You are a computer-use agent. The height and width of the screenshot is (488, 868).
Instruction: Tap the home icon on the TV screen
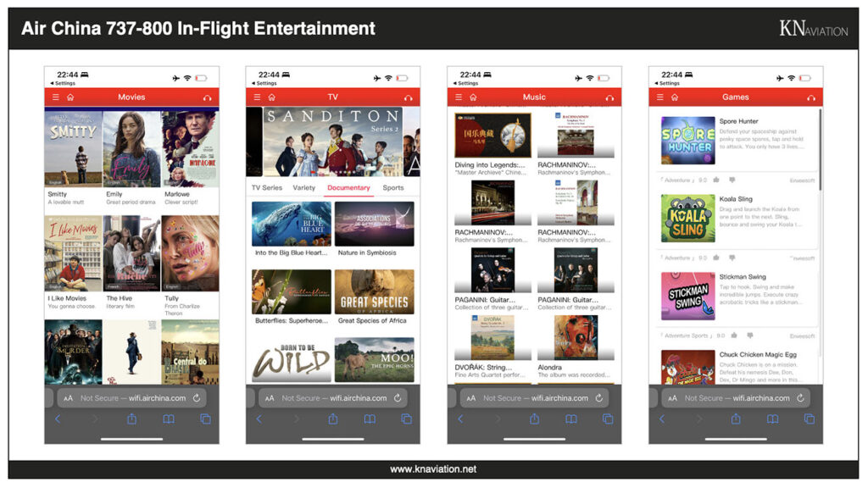(x=272, y=97)
